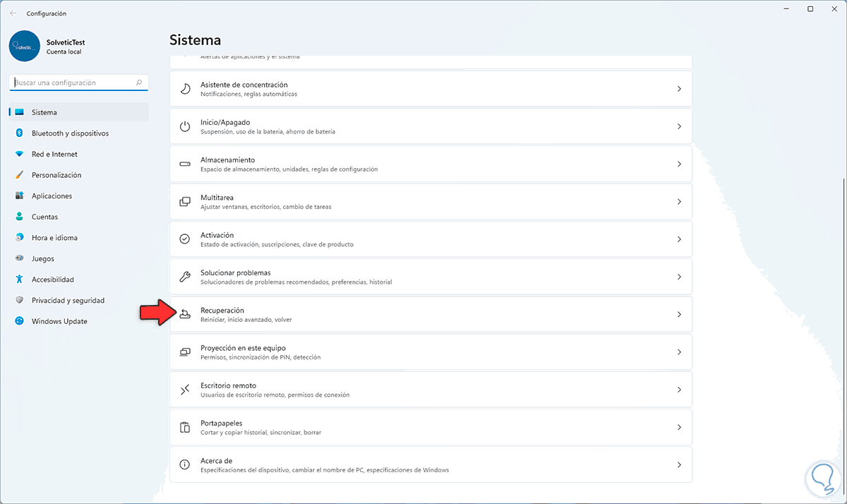Image resolution: width=847 pixels, height=504 pixels.
Task: Click the Inicio/Apagado power icon
Action: click(x=185, y=126)
